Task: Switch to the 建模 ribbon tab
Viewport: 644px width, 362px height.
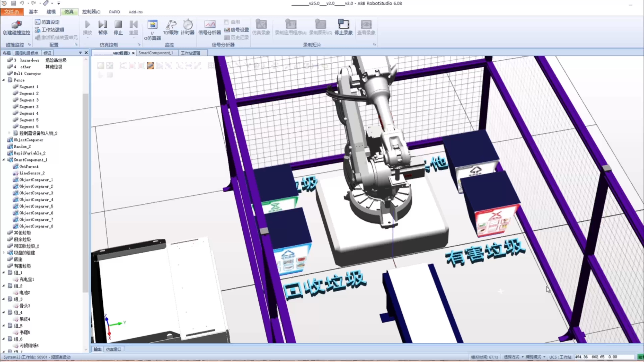Action: (x=51, y=12)
